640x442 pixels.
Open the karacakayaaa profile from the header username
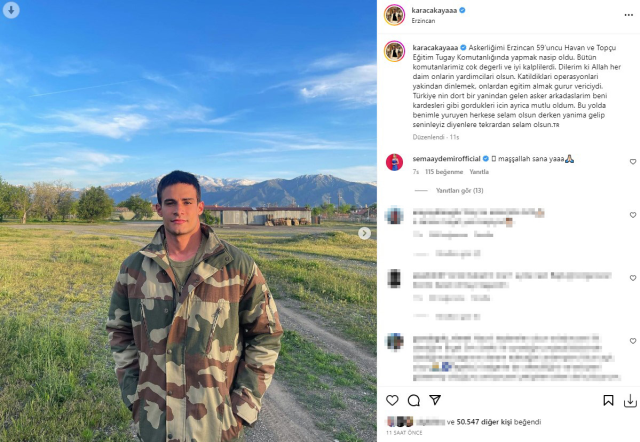pos(434,10)
